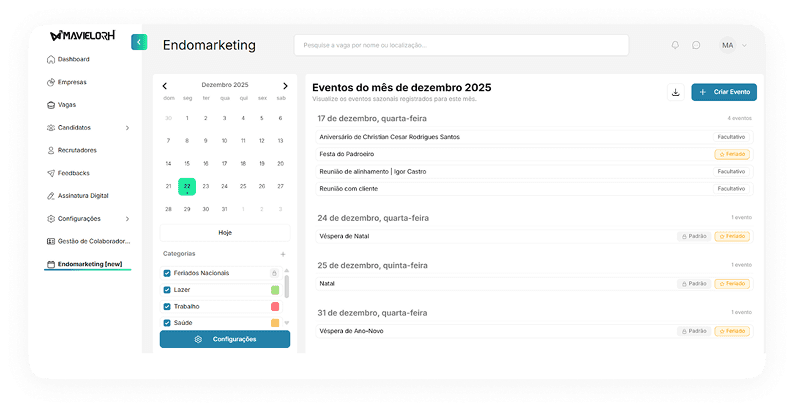
Task: Open the Véspera de Natal event
Action: pos(534,236)
